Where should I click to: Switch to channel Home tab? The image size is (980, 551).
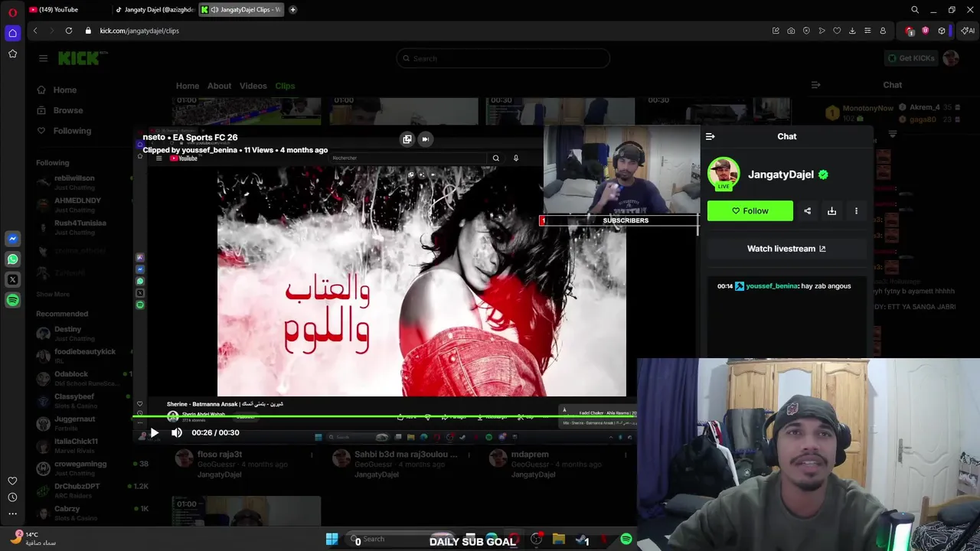(x=188, y=86)
